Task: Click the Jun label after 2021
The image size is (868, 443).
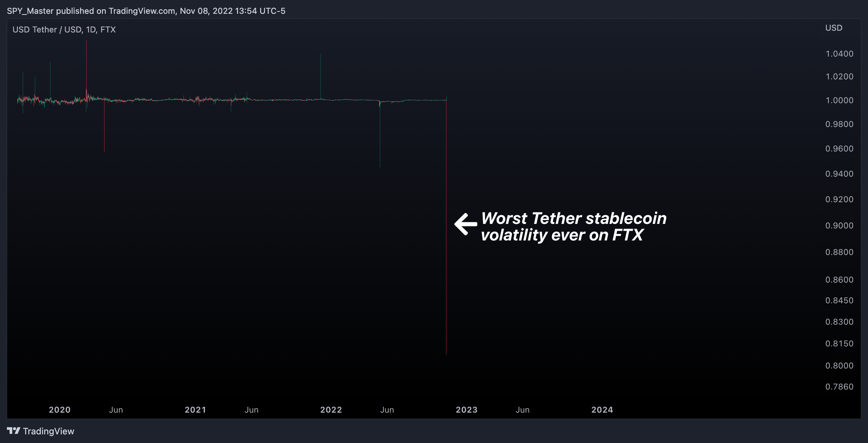Action: [x=251, y=410]
